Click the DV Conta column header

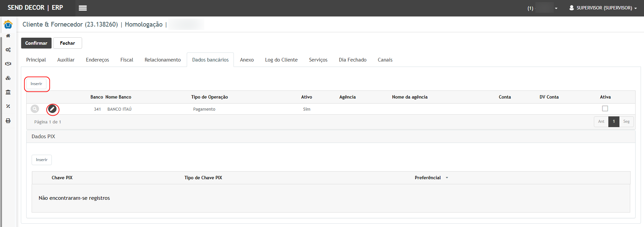click(549, 97)
